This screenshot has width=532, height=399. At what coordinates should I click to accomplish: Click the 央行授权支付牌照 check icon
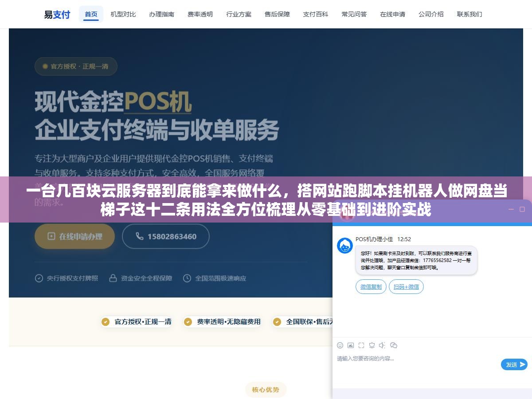[x=39, y=278]
